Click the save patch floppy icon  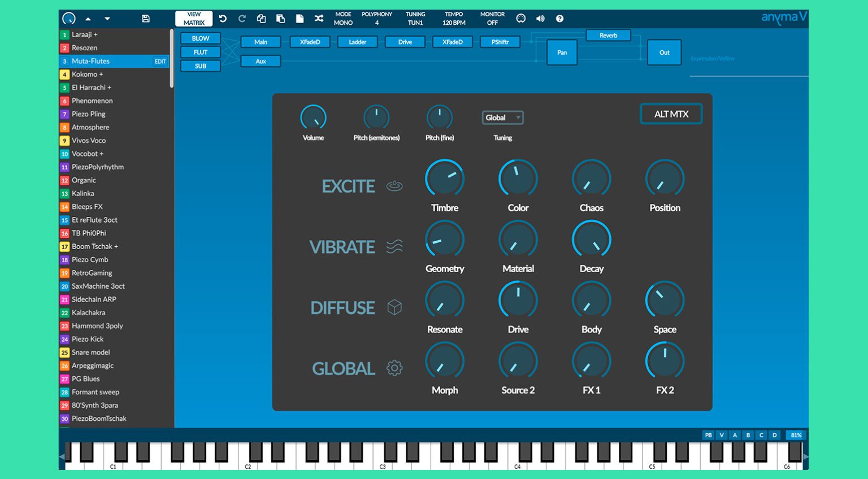tap(145, 19)
